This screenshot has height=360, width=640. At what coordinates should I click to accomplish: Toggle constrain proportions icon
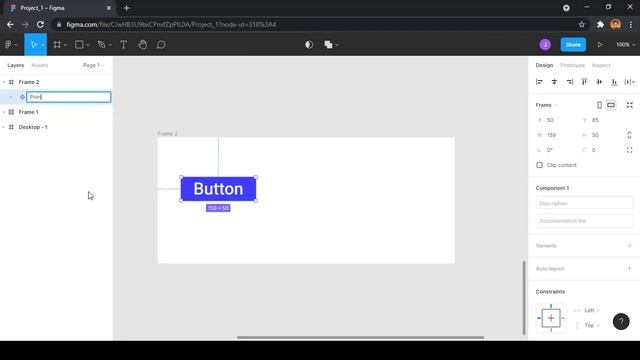[x=629, y=135]
